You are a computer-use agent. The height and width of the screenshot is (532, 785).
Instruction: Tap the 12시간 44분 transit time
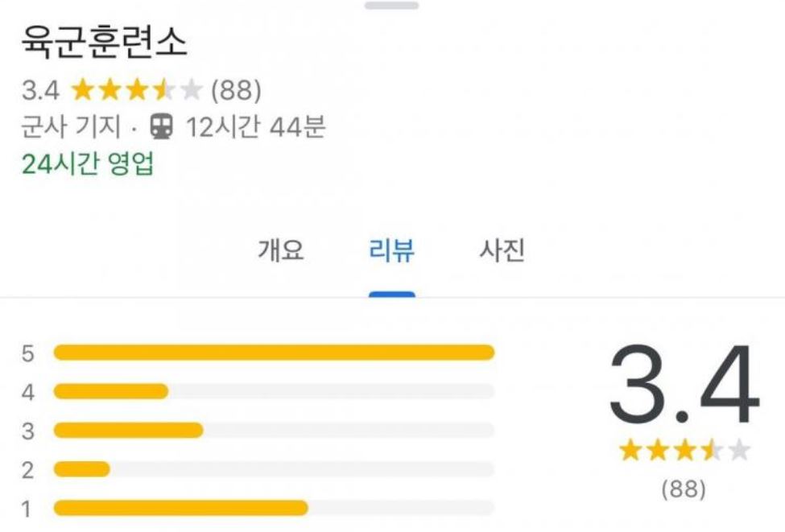[x=256, y=126]
